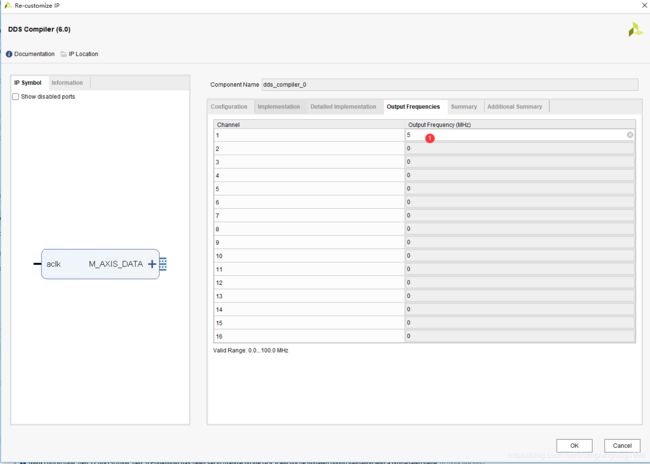This screenshot has width=650, height=464.
Task: Click the M_AXIS_DATA bus interface icon
Action: coord(163,264)
